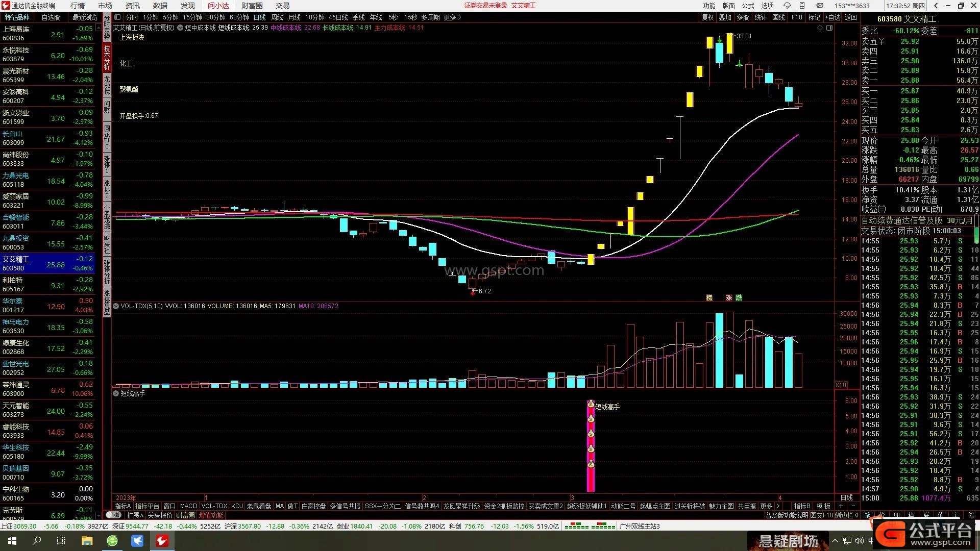Expand 卖五 order depth arrow
Screen dimensions: 980x551
coord(881,42)
